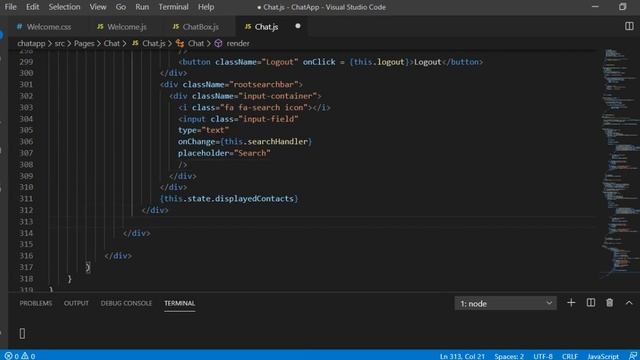Click 'Ln 313, Col 21' status entry
640x360 pixels.
point(462,356)
